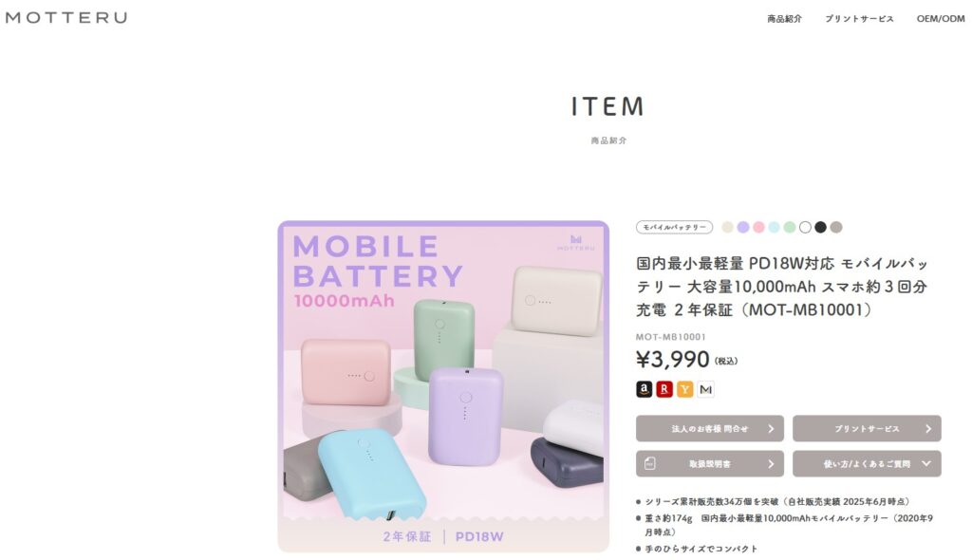Select the black color swatch
The image size is (972, 560).
(821, 227)
